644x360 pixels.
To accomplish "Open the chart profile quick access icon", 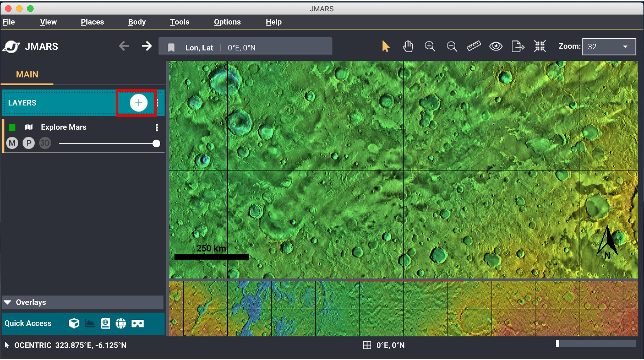I will pyautogui.click(x=90, y=323).
